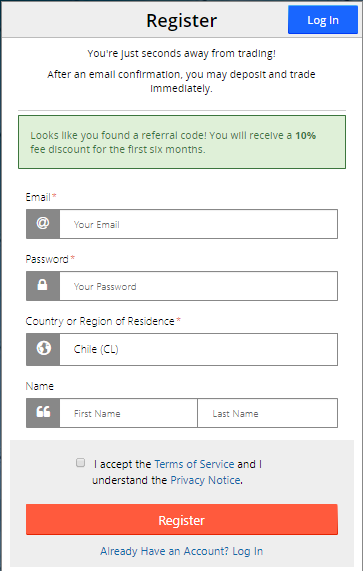Click into the Last Name field
Screen dimensions: 363x571
tap(268, 413)
